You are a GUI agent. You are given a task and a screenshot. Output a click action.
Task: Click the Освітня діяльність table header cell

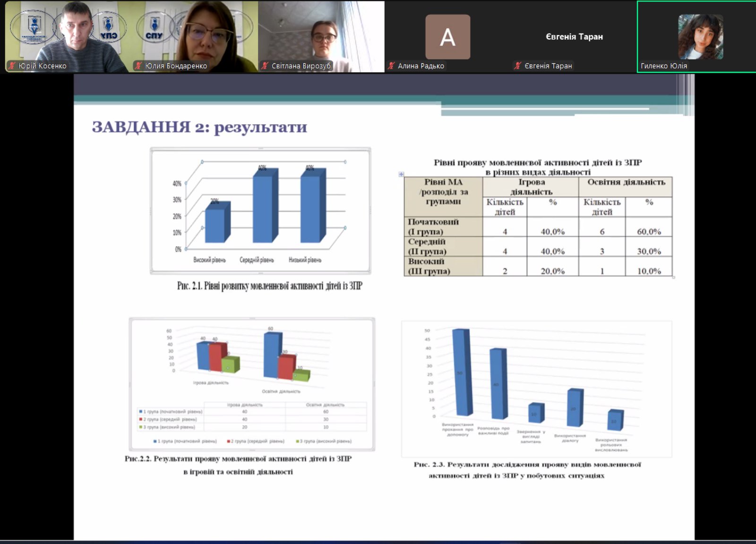point(626,182)
